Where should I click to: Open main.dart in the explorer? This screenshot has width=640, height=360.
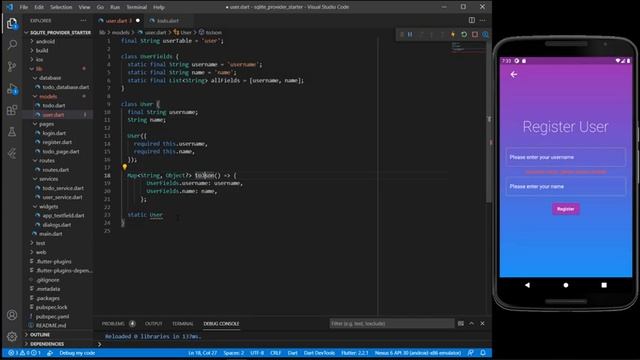[x=51, y=234]
